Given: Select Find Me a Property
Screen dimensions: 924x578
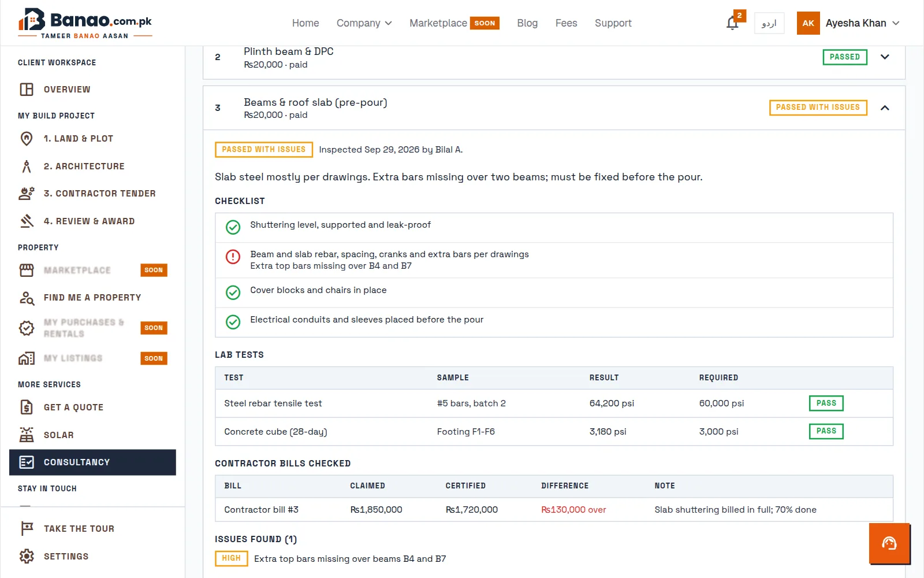Looking at the screenshot, I should pyautogui.click(x=92, y=298).
